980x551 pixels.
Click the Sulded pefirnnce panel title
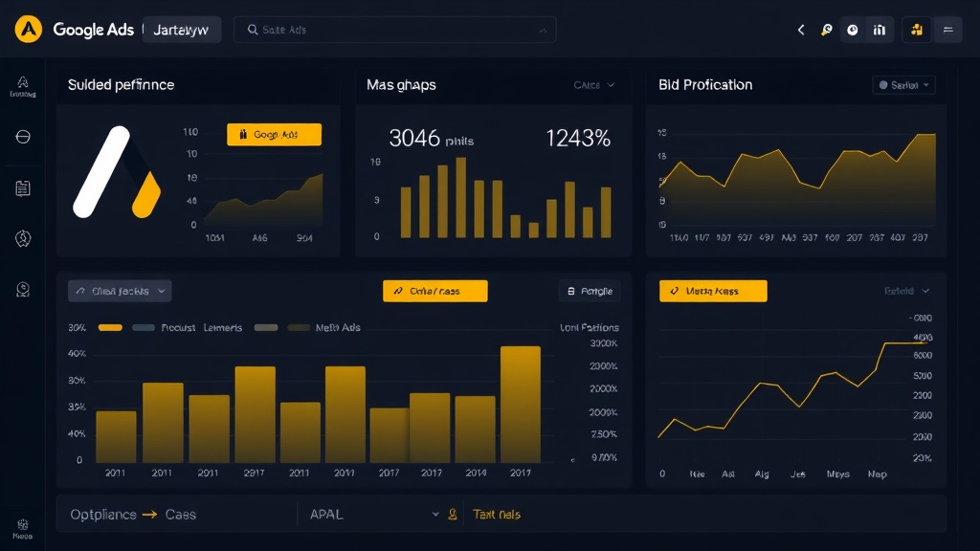tap(121, 85)
